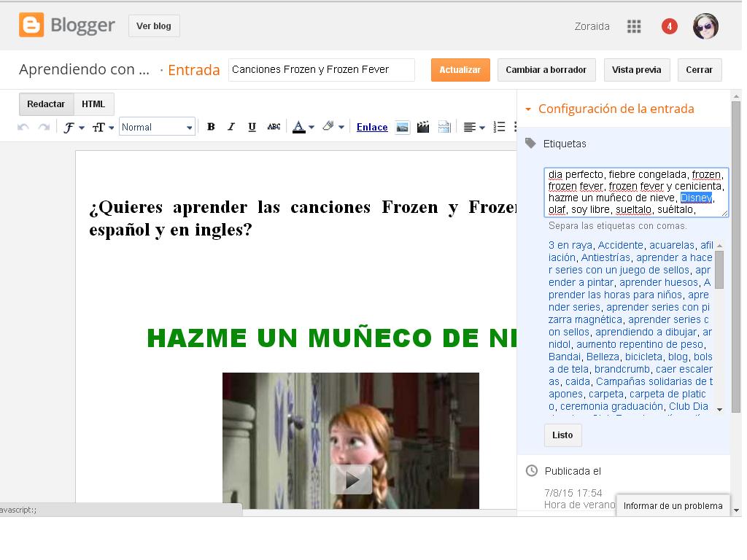
Task: Switch to the Redactar tab
Action: click(x=46, y=104)
